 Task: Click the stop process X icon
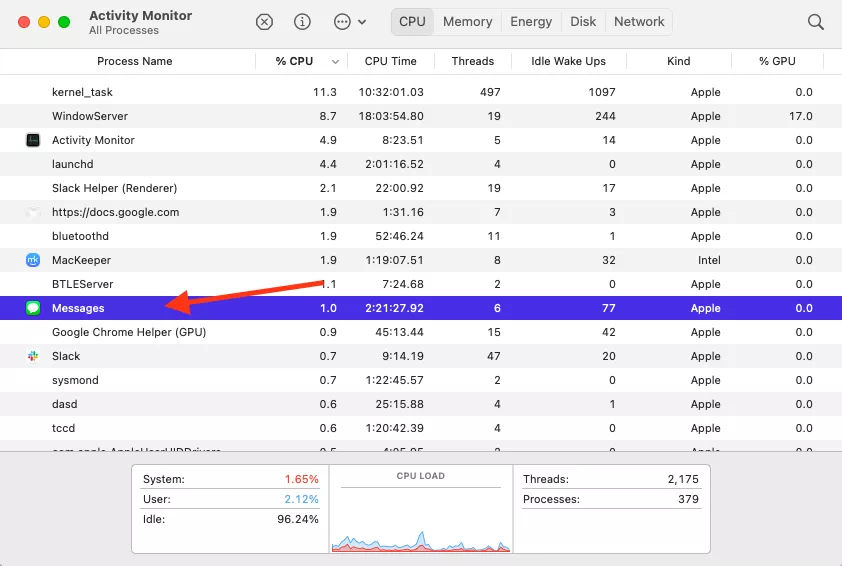tap(264, 21)
